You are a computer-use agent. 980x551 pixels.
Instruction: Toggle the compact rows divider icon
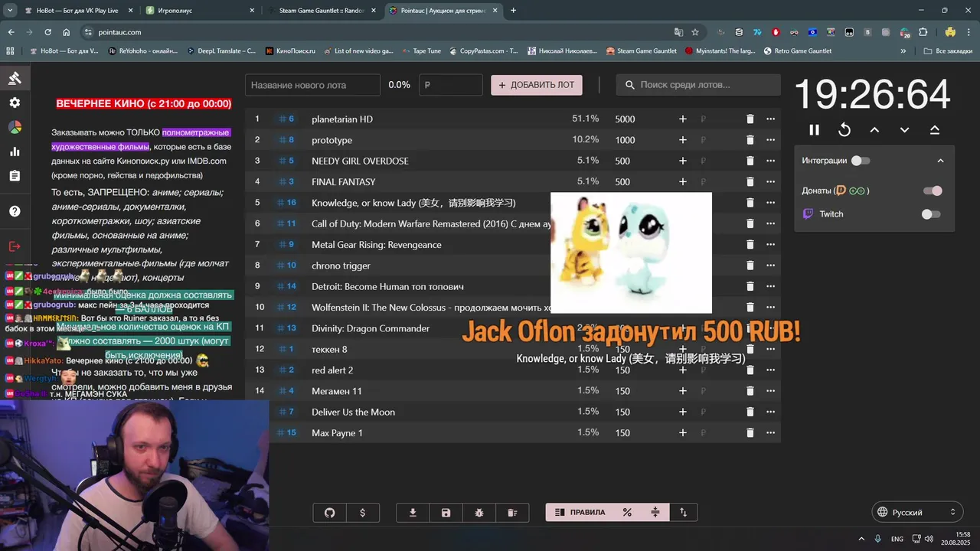pyautogui.click(x=655, y=513)
